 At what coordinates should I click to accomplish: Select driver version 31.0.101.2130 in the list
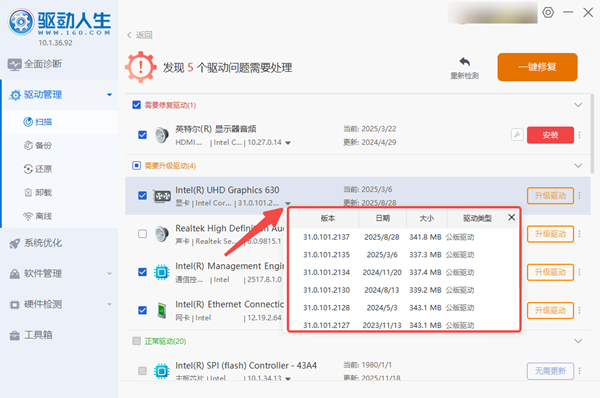[x=404, y=290]
